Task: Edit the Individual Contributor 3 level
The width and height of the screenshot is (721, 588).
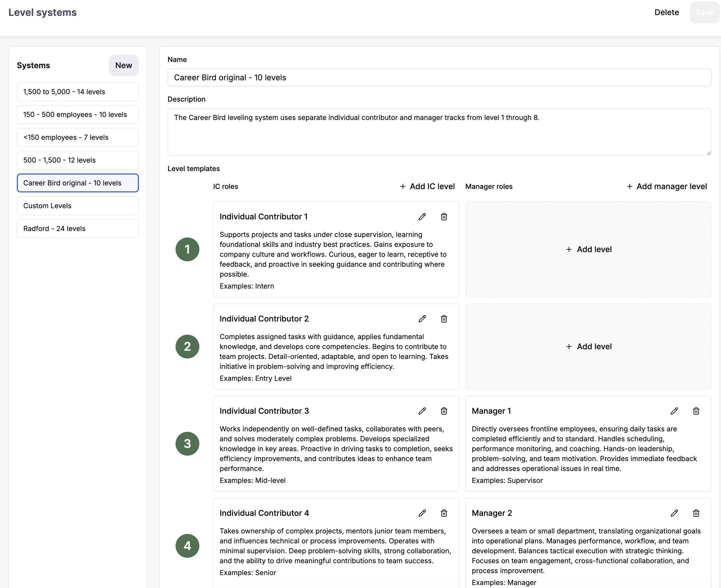Action: pos(422,411)
